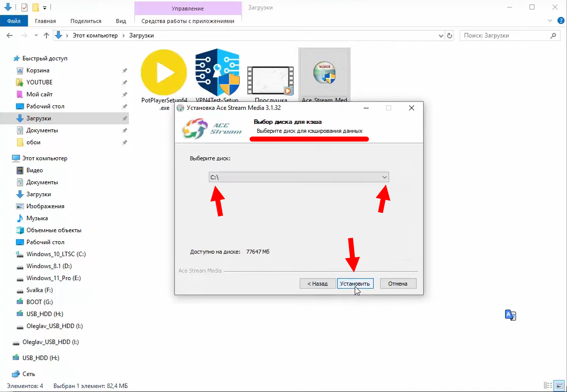Click the pin icon next to обои
Screen dimensions: 567x392
(x=124, y=142)
